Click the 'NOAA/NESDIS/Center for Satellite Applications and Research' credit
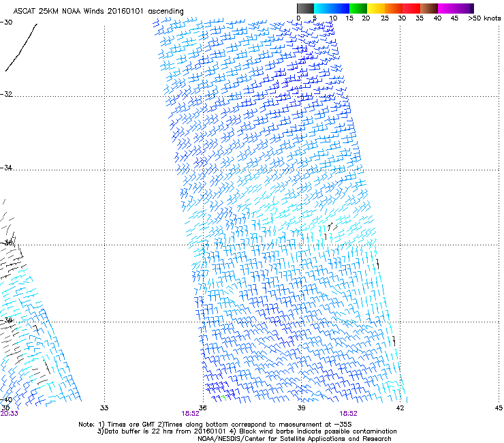504x443 pixels. tap(294, 439)
